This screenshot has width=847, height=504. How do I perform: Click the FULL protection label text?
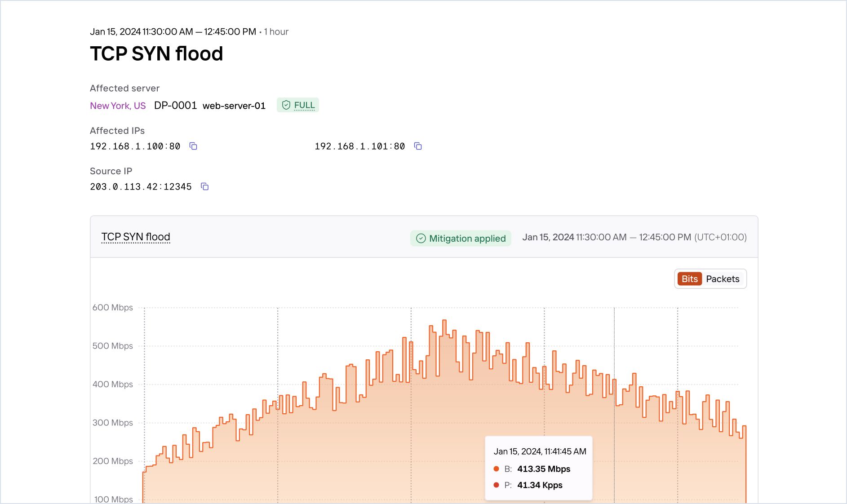pyautogui.click(x=304, y=105)
